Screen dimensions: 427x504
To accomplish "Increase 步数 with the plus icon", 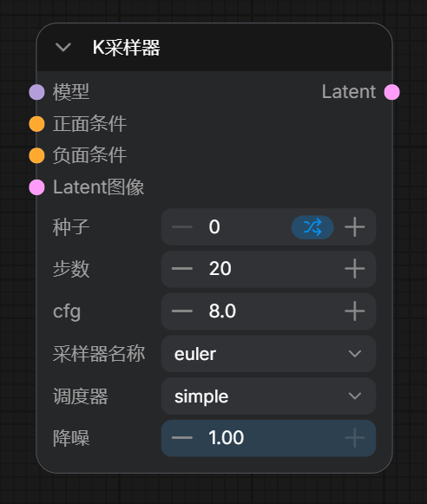I will click(355, 269).
